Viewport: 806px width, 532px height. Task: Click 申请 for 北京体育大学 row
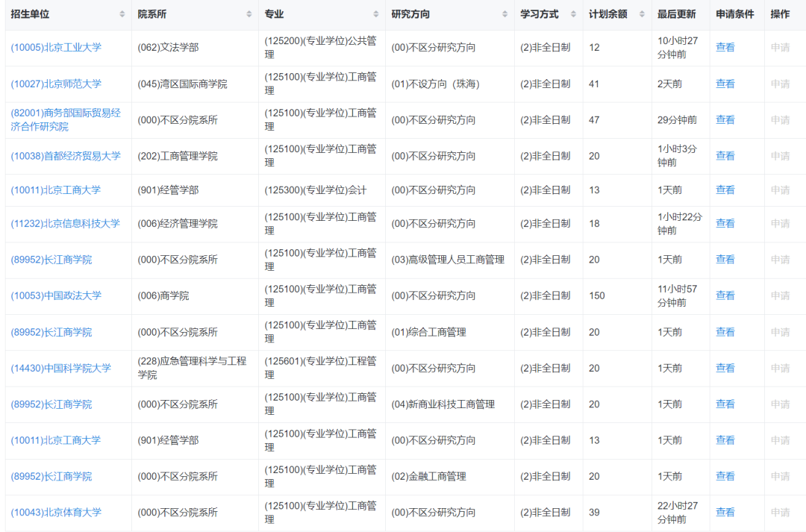click(781, 513)
